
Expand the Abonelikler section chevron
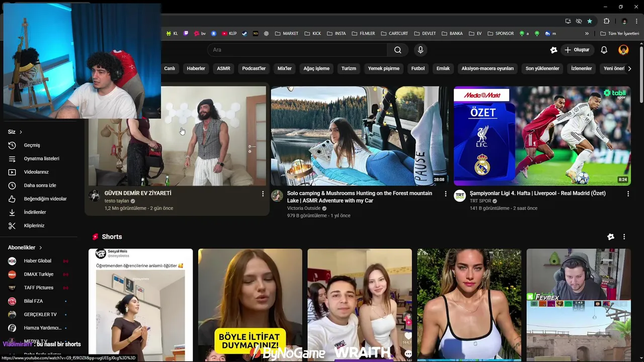[41, 247]
